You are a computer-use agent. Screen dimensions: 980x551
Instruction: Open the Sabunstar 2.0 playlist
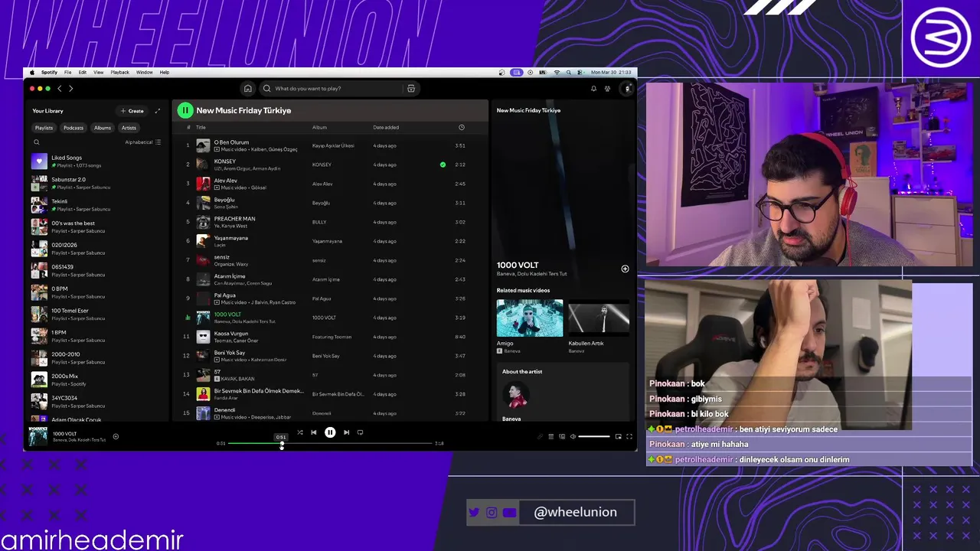click(96, 183)
